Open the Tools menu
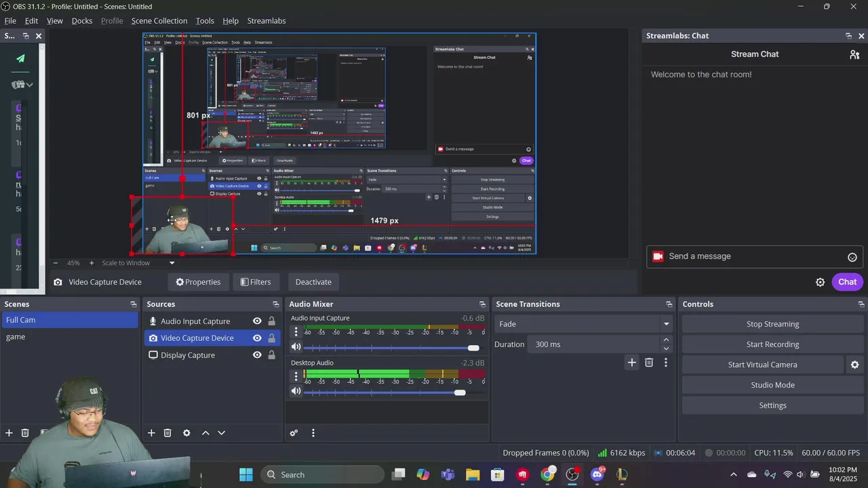 (205, 21)
